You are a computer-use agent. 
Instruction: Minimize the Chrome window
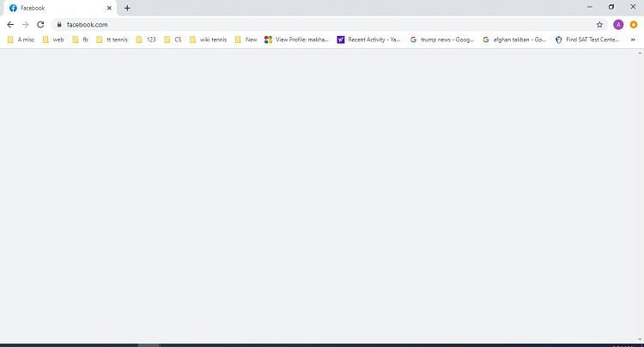590,7
